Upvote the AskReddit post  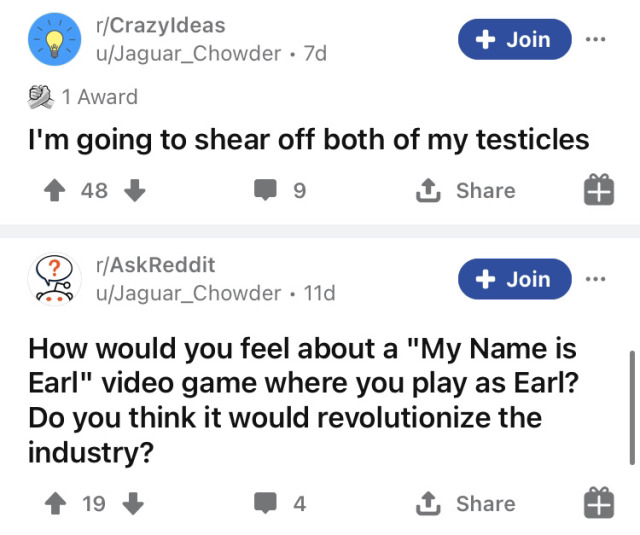point(55,503)
